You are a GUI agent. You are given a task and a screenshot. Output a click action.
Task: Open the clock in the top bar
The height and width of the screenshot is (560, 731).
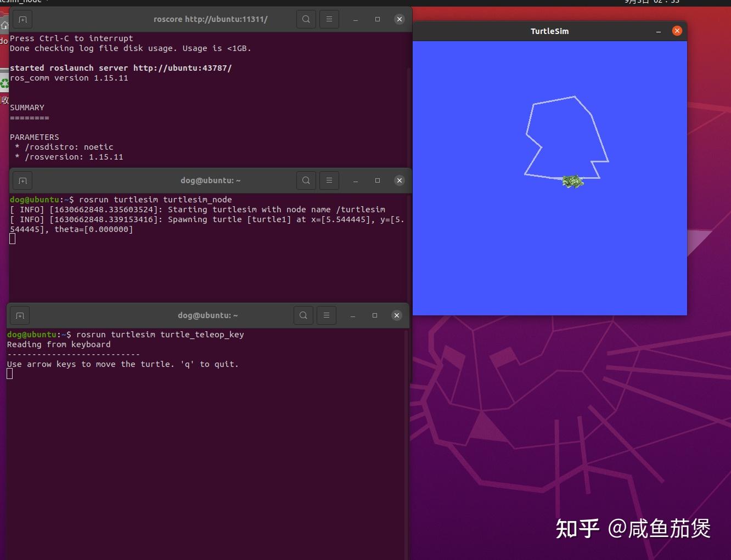coord(652,2)
